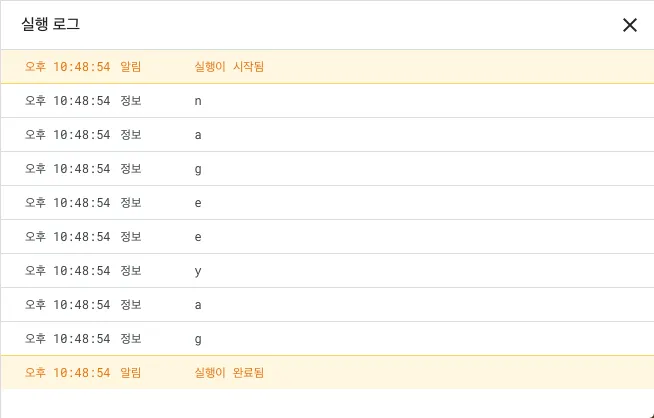Select the 알림 label in the 실행이 시작됨 row
The width and height of the screenshot is (654, 418).
coord(130,67)
